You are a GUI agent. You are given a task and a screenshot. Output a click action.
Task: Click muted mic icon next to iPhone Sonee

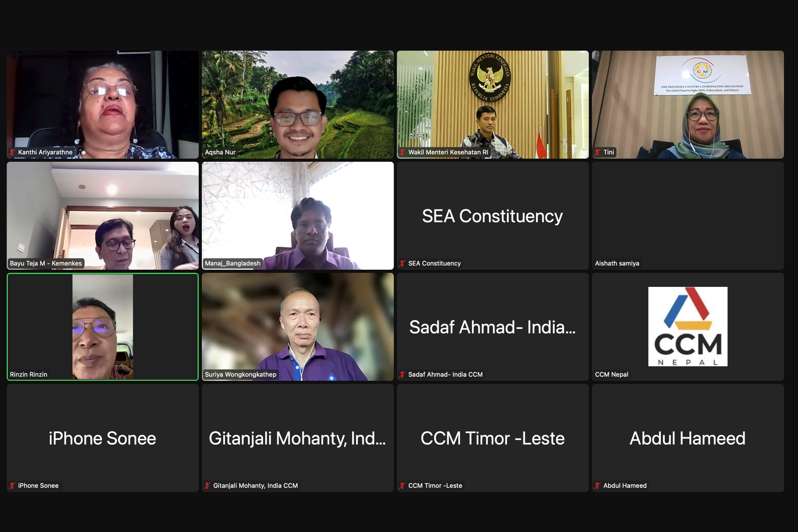(x=12, y=486)
